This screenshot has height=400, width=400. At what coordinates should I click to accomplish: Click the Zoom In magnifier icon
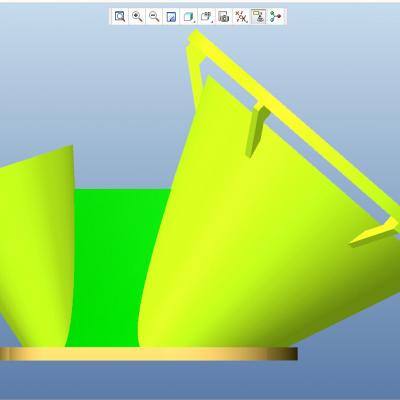tap(137, 16)
